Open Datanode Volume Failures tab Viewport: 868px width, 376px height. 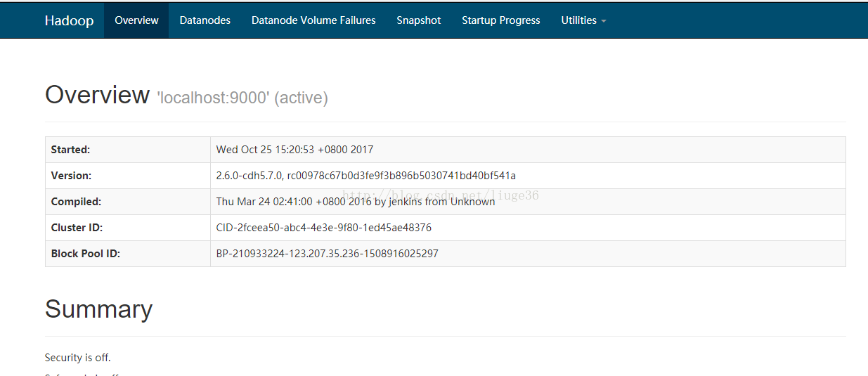point(313,20)
